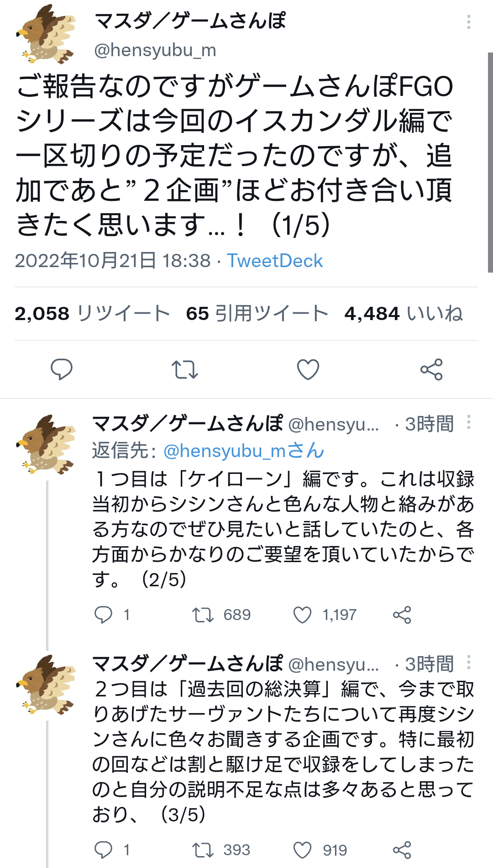This screenshot has height=868, width=493.
Task: Retweet the main tweet (1/5)
Action: click(x=184, y=369)
